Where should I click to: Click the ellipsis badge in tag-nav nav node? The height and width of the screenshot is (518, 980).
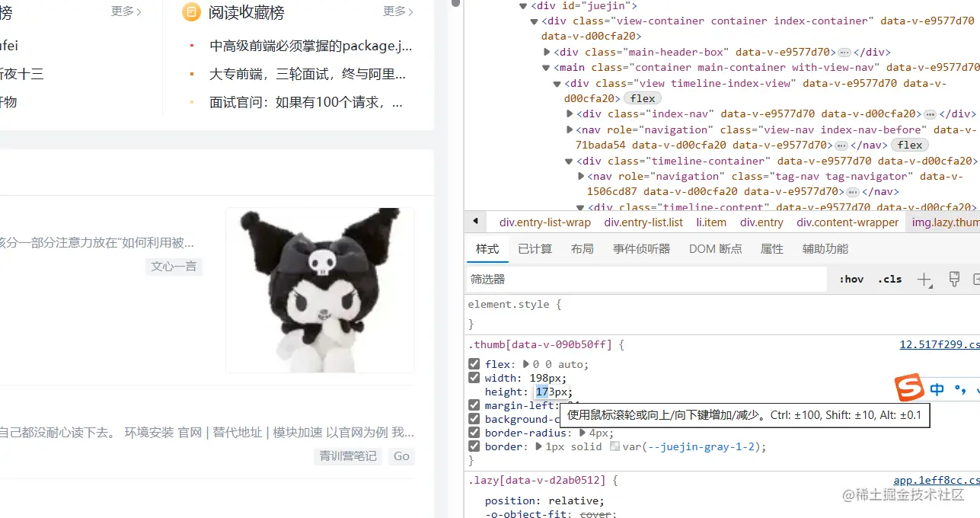pyautogui.click(x=852, y=192)
